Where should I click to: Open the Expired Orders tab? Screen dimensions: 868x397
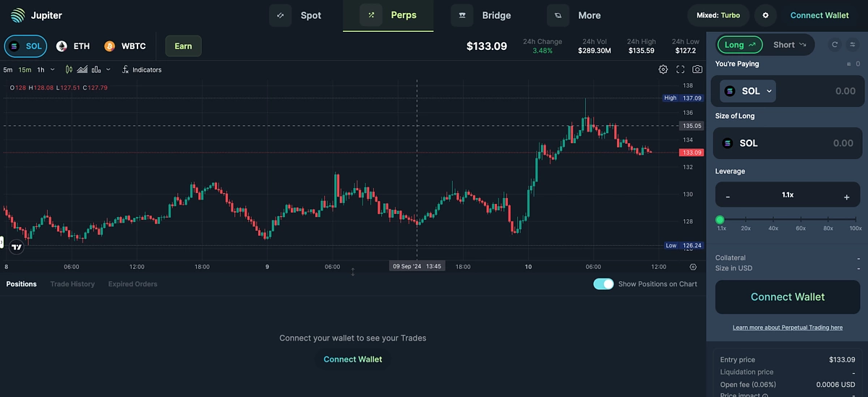(132, 284)
